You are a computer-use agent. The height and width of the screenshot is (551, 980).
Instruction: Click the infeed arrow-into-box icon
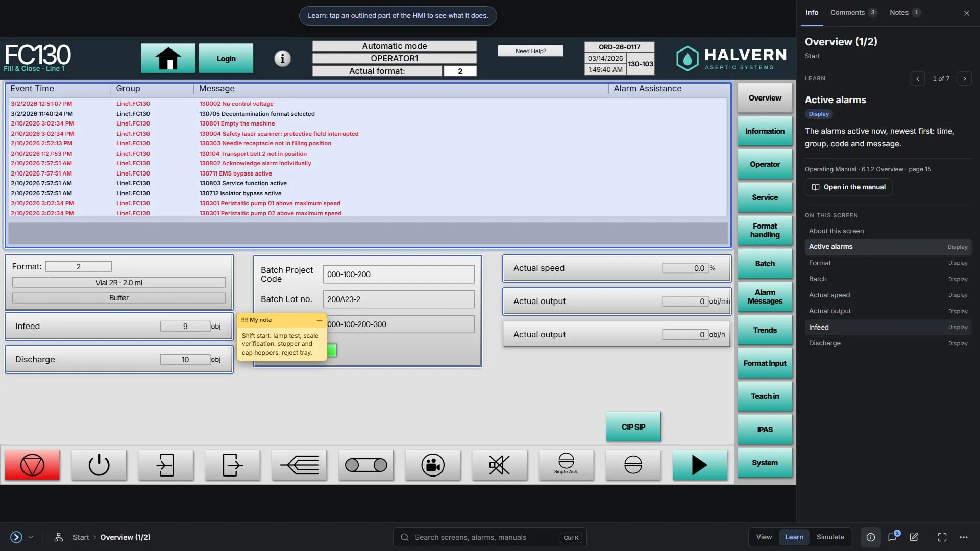(x=166, y=465)
